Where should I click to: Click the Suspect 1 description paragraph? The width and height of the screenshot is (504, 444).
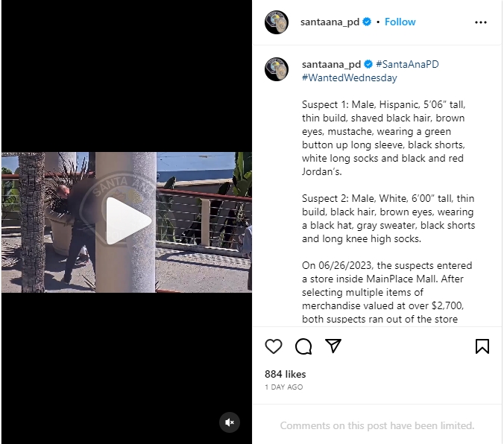click(383, 138)
